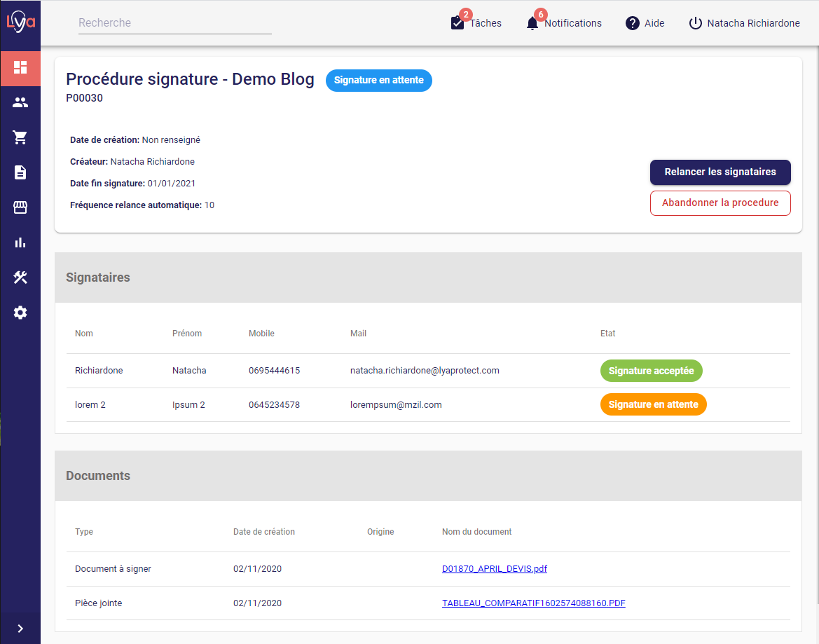Viewport: 819px width, 644px height.
Task: Click the mobile number 0695444615
Action: pyautogui.click(x=274, y=370)
